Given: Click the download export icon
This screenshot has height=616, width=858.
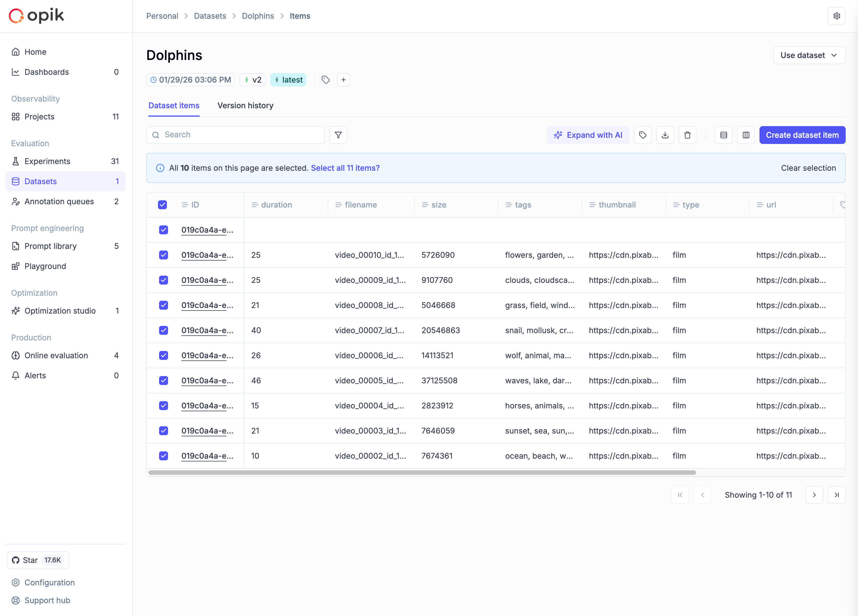Looking at the screenshot, I should 665,135.
